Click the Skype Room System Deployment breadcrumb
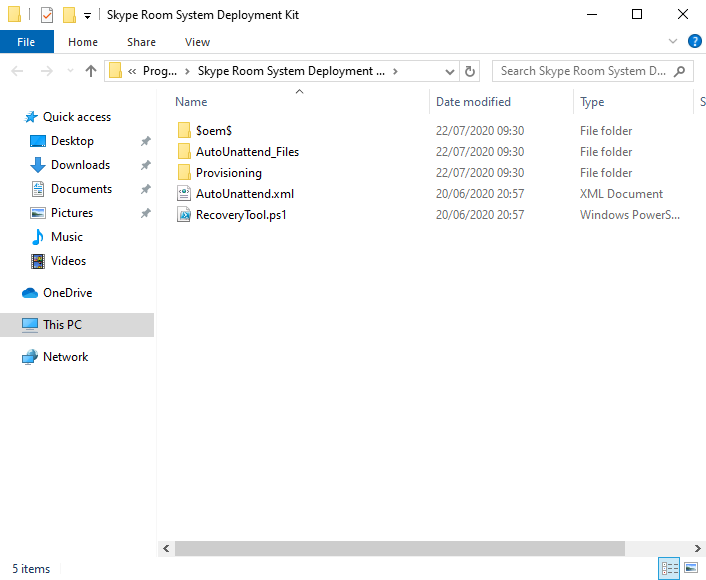The height and width of the screenshot is (580, 706). click(291, 71)
